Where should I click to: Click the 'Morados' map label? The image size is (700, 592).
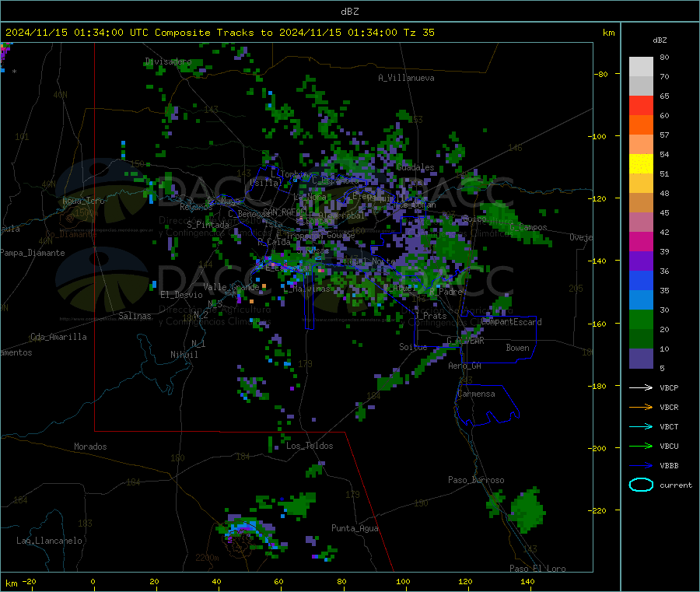click(90, 447)
